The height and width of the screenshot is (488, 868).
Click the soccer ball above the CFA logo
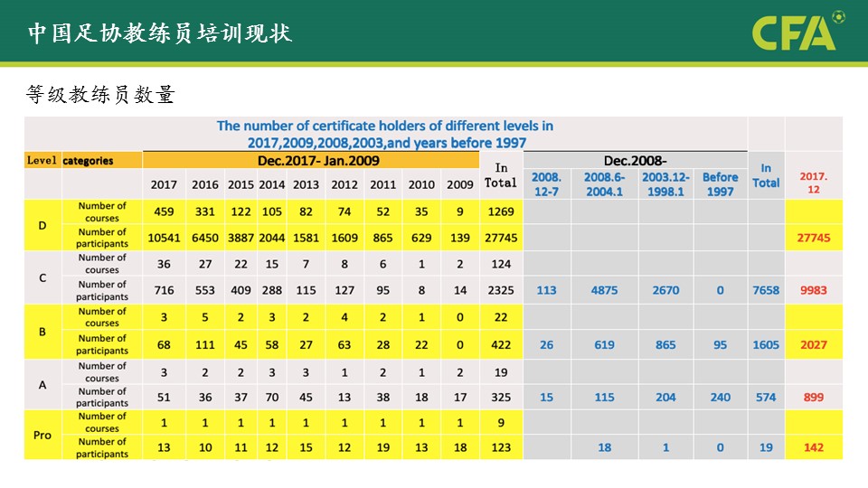(x=838, y=15)
